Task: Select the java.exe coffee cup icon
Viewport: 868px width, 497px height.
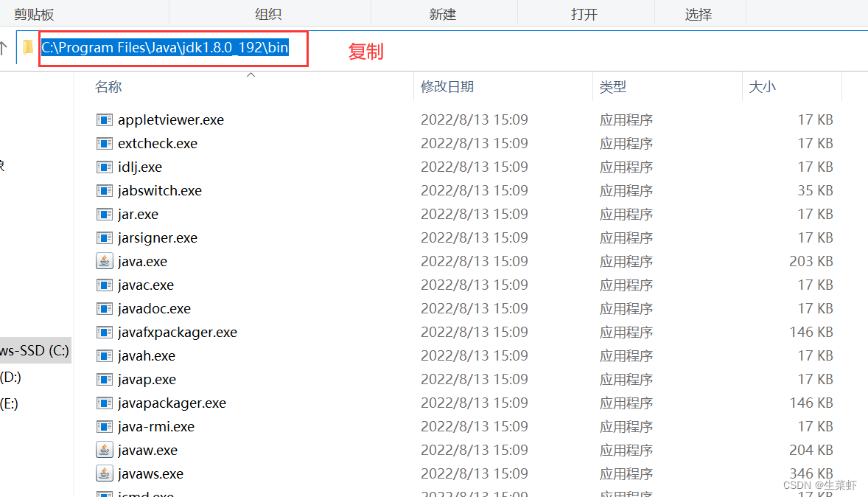Action: pyautogui.click(x=104, y=261)
